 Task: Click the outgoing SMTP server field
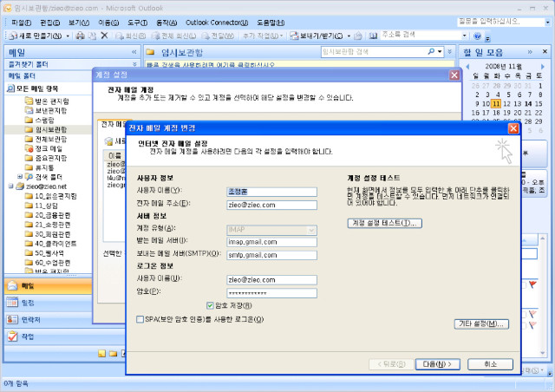(x=271, y=255)
